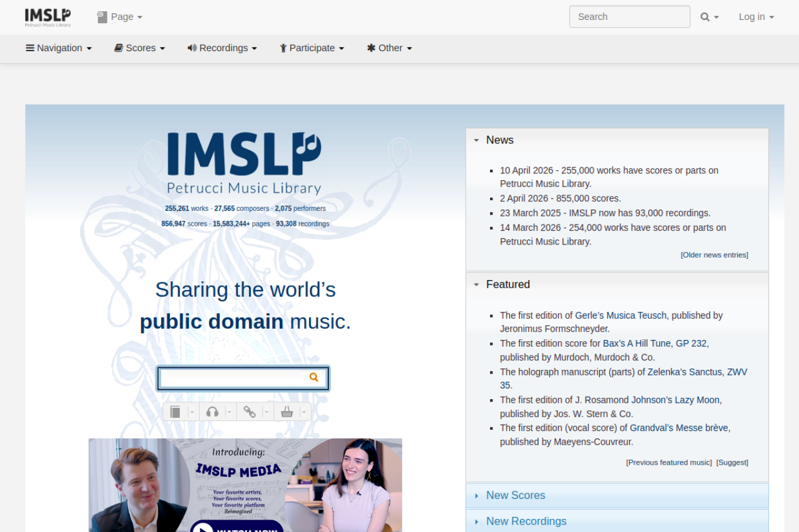Open the Page dropdown menu
The width and height of the screenshot is (799, 532).
120,17
